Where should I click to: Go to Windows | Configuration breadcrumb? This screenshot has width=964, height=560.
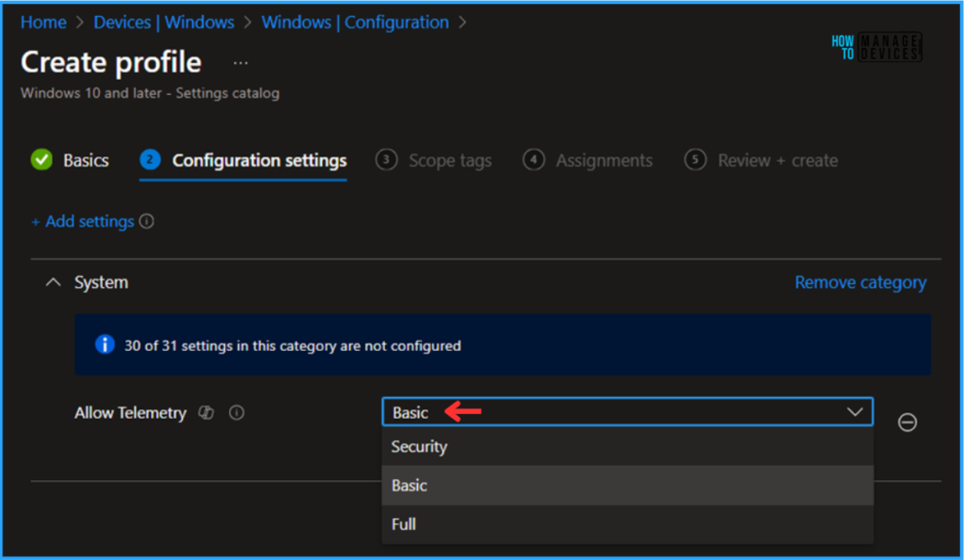[x=355, y=23]
